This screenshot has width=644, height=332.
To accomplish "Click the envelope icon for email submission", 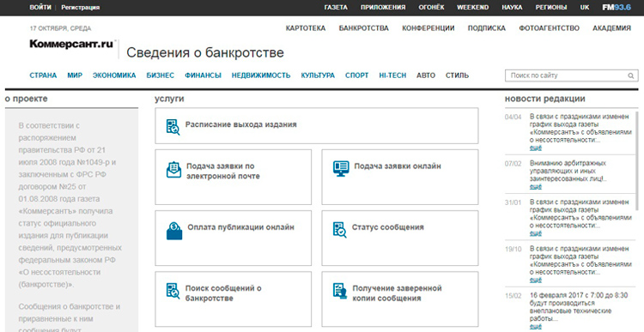I will (173, 170).
